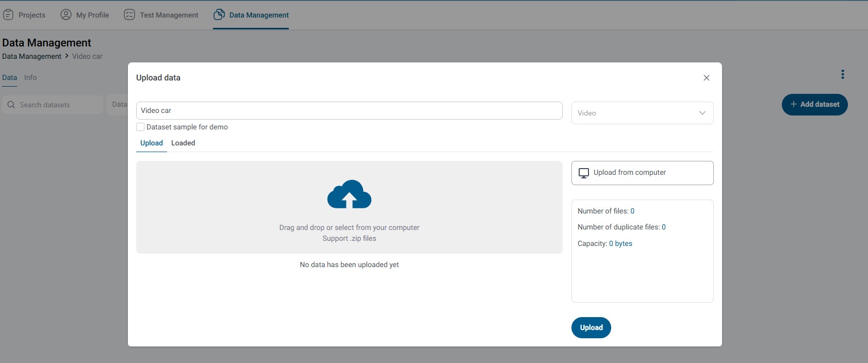Click the Video car name field
Image resolution: width=868 pixels, height=363 pixels.
pos(349,111)
